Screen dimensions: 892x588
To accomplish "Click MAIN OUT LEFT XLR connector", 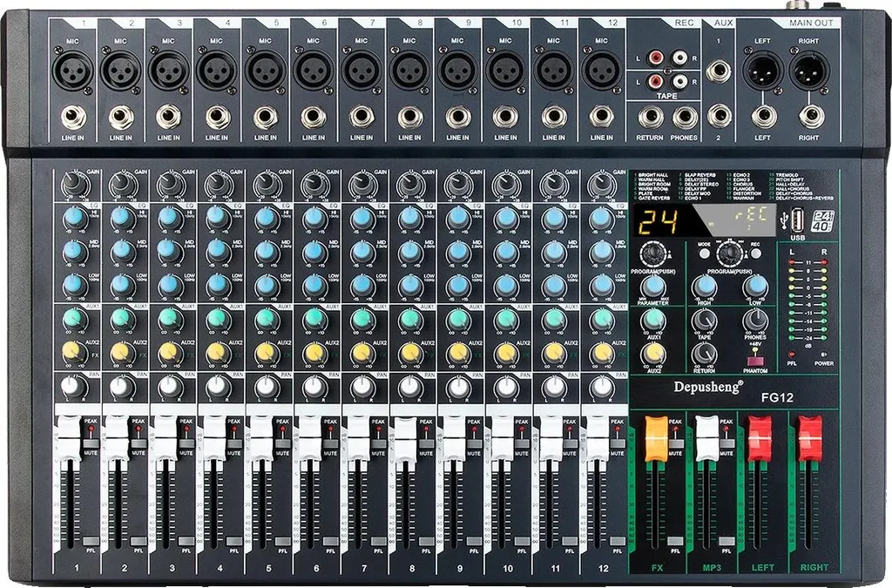I will coord(761,71).
